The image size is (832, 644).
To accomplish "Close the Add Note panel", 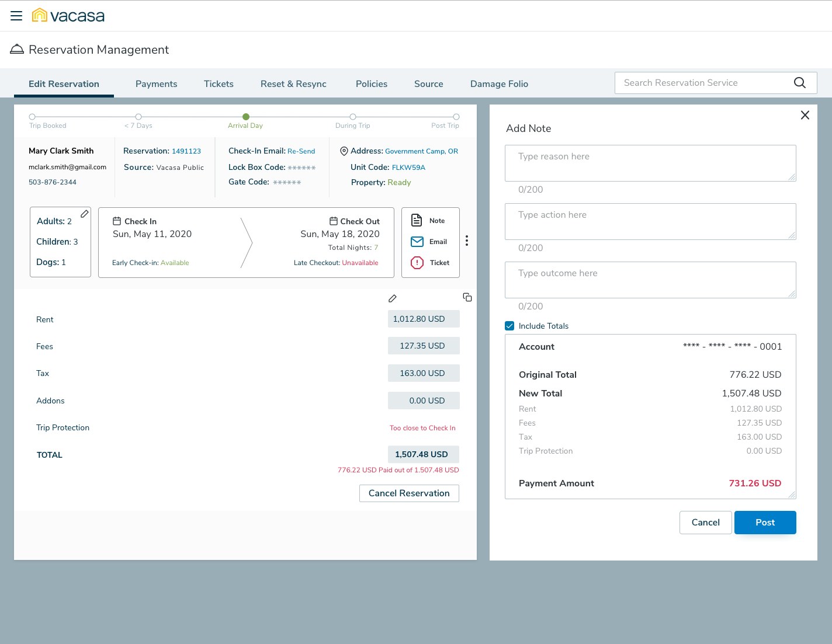I will pos(805,115).
